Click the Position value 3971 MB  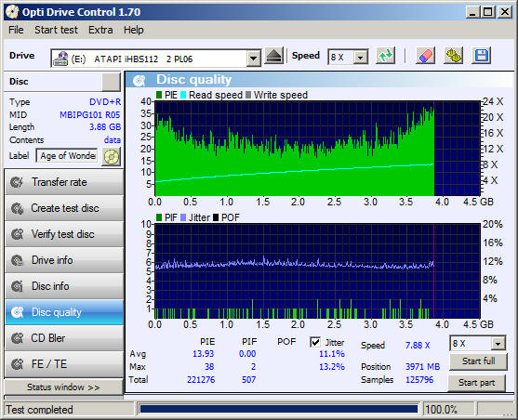point(422,366)
